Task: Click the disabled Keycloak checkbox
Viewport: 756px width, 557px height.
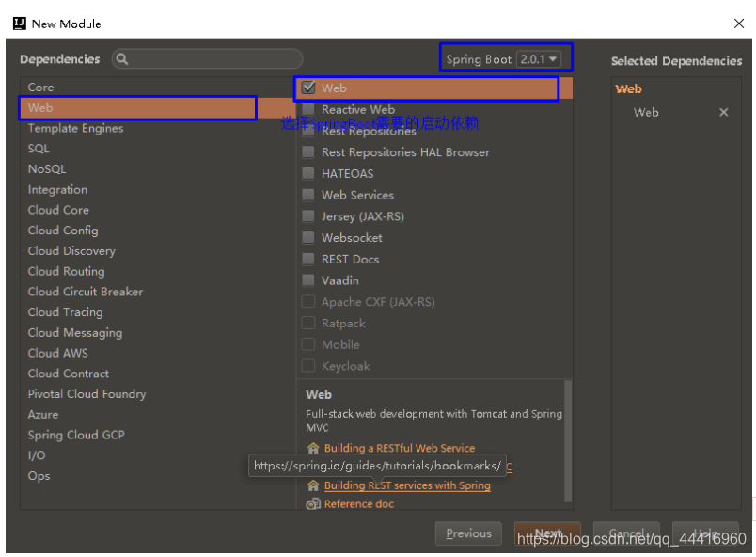Action: pos(308,366)
